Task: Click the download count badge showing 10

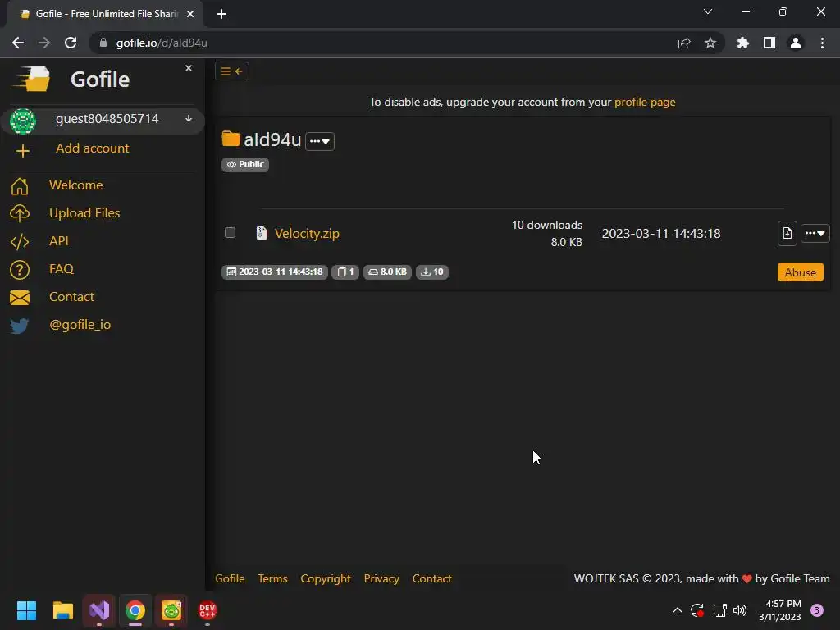Action: point(431,272)
